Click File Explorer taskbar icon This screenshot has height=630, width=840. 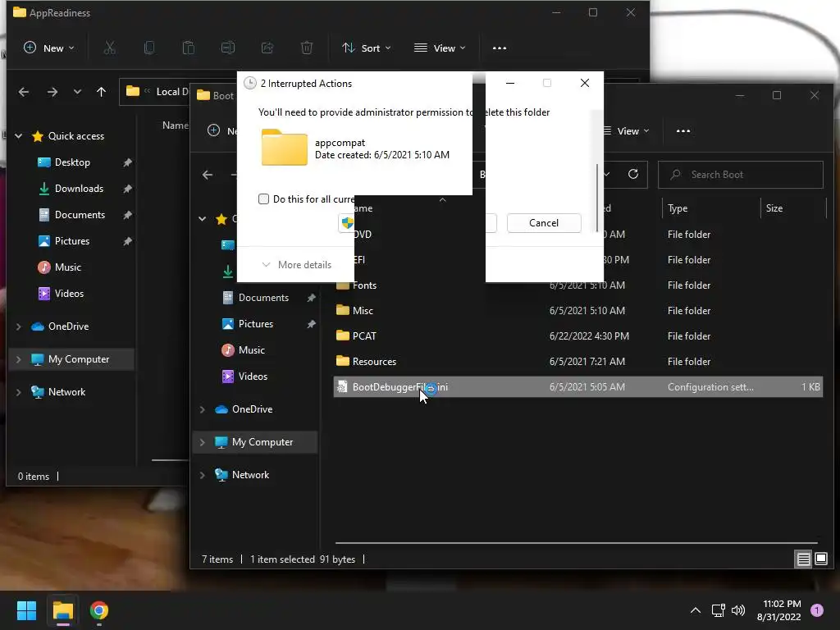63,610
